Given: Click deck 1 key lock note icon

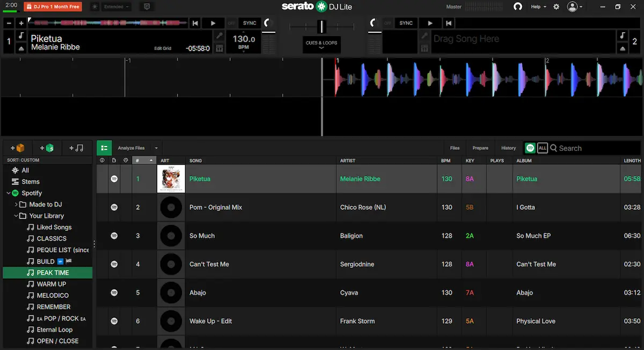Looking at the screenshot, I should coord(21,35).
